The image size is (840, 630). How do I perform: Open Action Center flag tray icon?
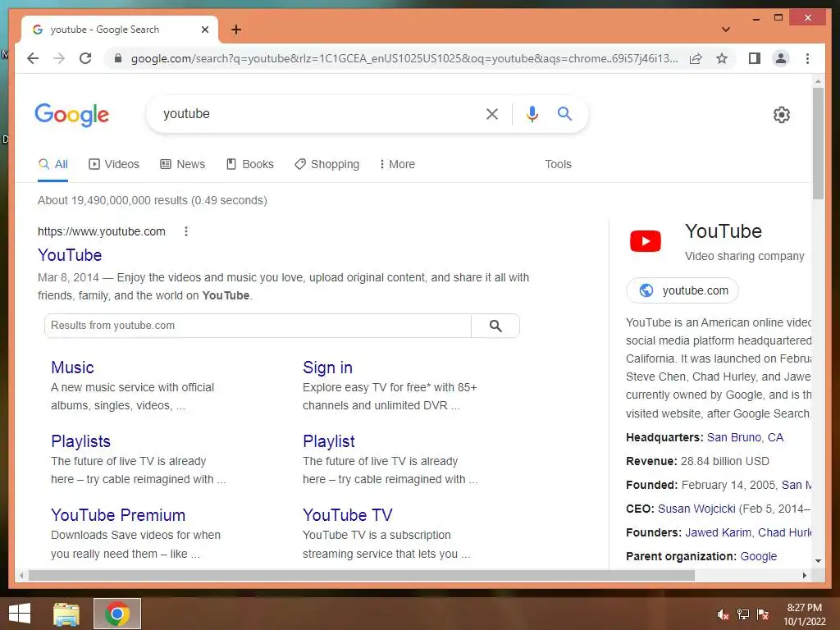(x=763, y=614)
